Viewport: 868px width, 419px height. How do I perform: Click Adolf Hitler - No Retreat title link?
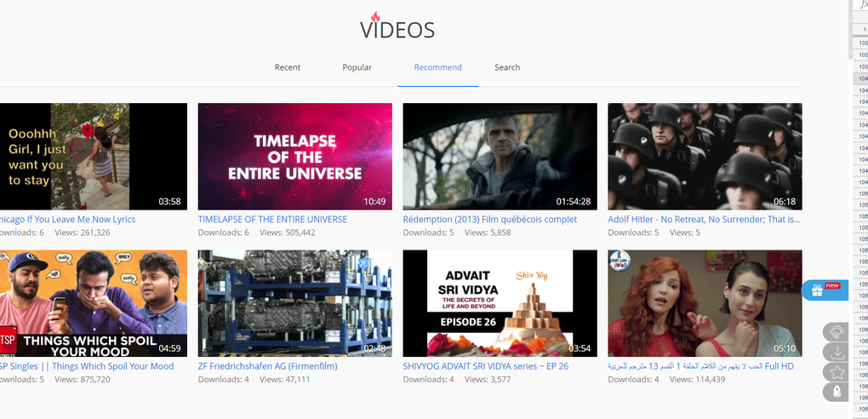click(x=704, y=219)
